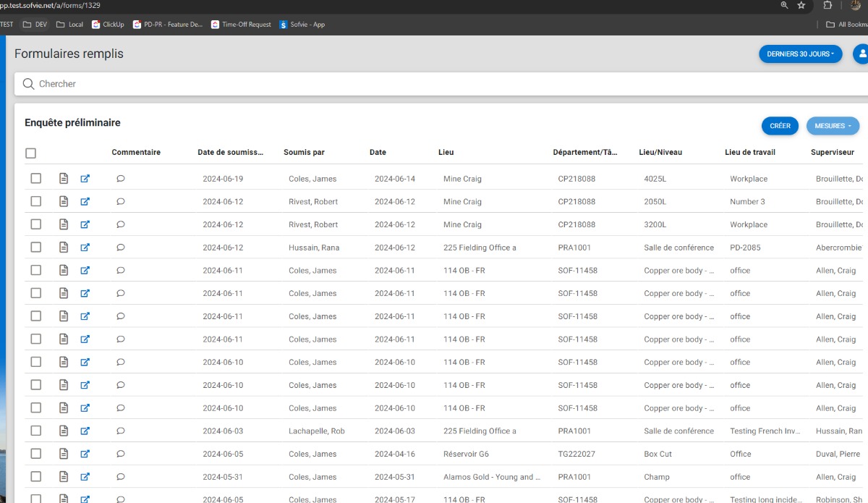Image resolution: width=868 pixels, height=503 pixels.
Task: Open comment bubble on the 2050L row
Action: tap(121, 202)
